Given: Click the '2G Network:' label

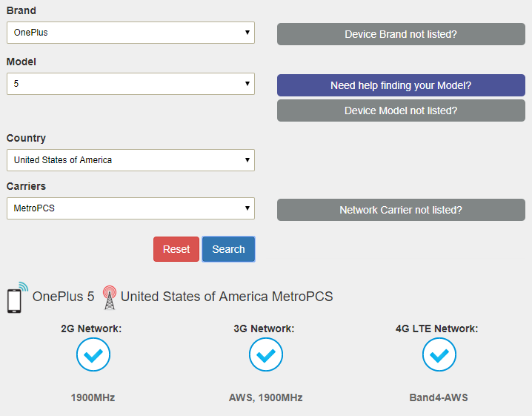Looking at the screenshot, I should pos(91,328).
